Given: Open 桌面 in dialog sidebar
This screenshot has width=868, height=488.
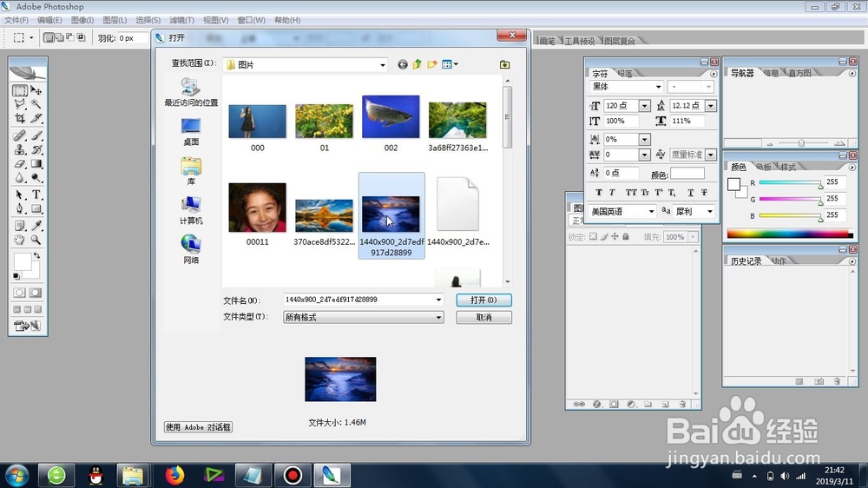Looking at the screenshot, I should pos(191,132).
